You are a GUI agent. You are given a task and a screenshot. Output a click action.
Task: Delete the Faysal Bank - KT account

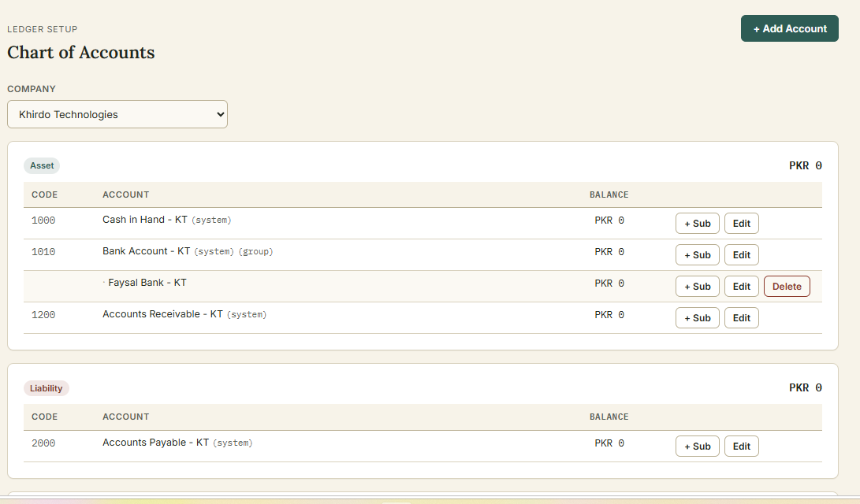(x=787, y=287)
